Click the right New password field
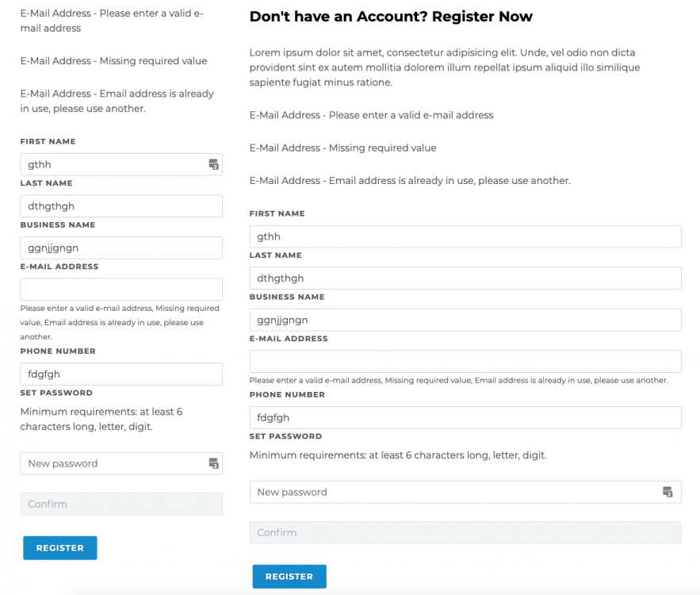 [452, 492]
